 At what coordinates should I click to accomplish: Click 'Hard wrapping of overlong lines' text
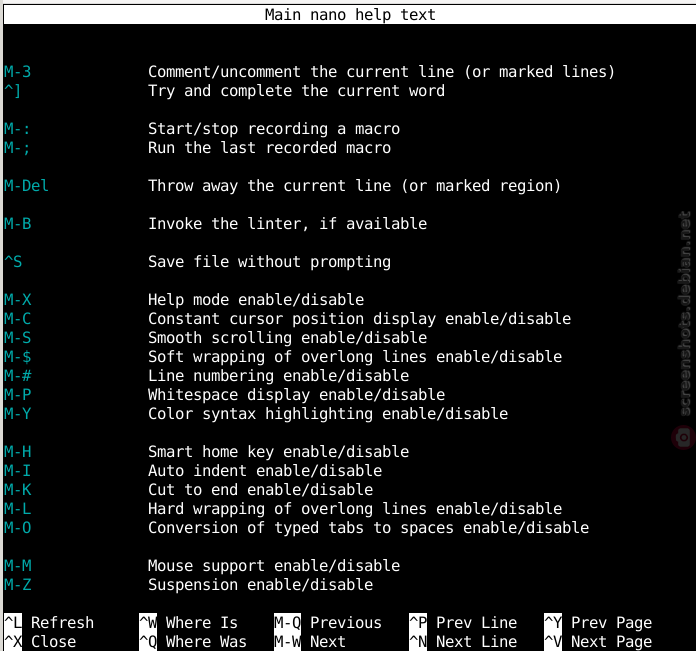[x=287, y=509]
